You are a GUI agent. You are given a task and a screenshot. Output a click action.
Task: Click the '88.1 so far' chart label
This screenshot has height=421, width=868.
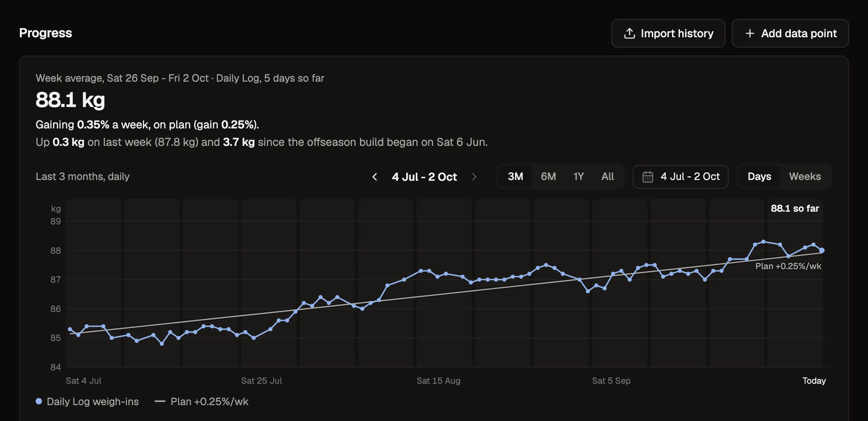(795, 209)
